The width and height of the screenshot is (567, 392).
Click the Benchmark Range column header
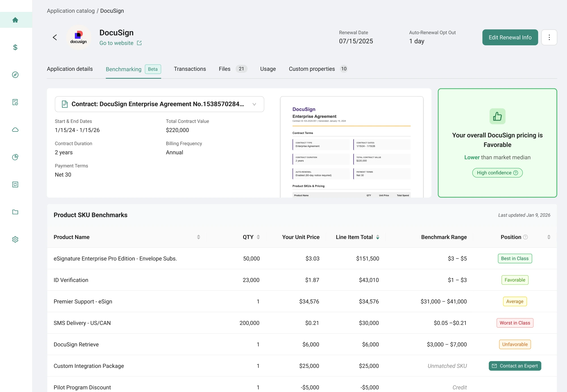pyautogui.click(x=444, y=237)
